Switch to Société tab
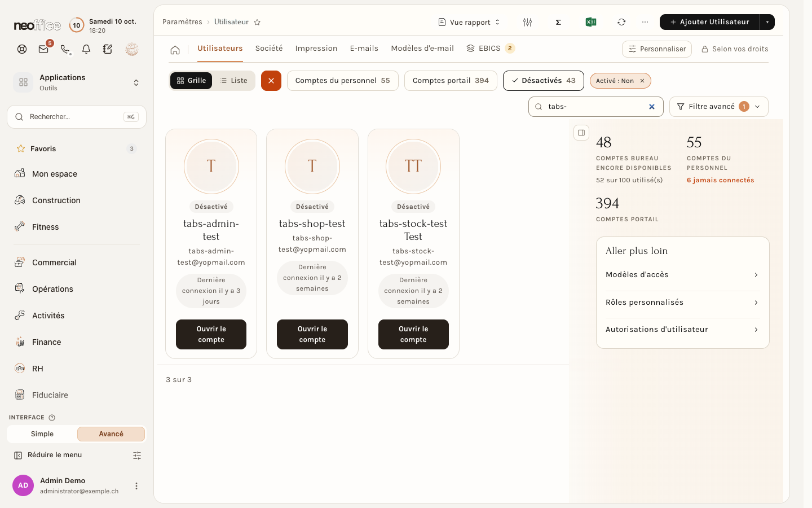 (269, 49)
